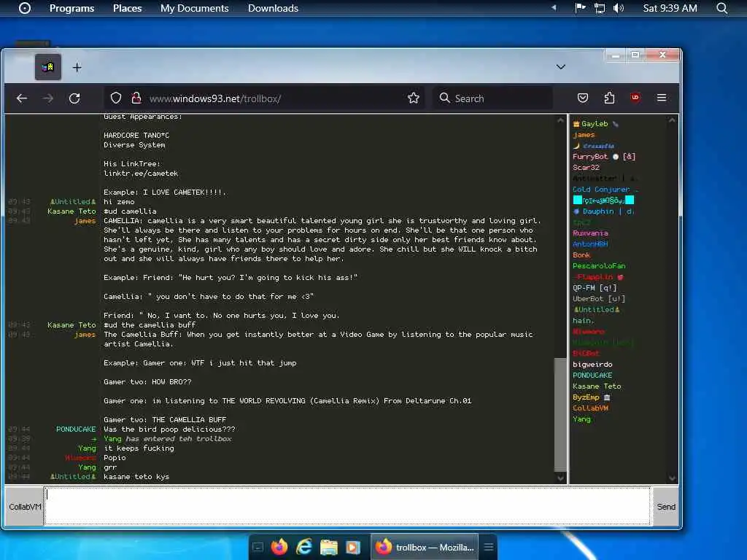Click the chat scrollbar down arrow
747x560 pixels.
[561, 478]
